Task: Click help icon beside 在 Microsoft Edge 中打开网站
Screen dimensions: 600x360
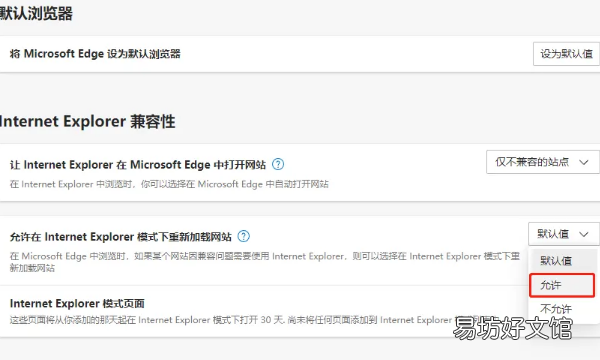Action: click(x=278, y=165)
